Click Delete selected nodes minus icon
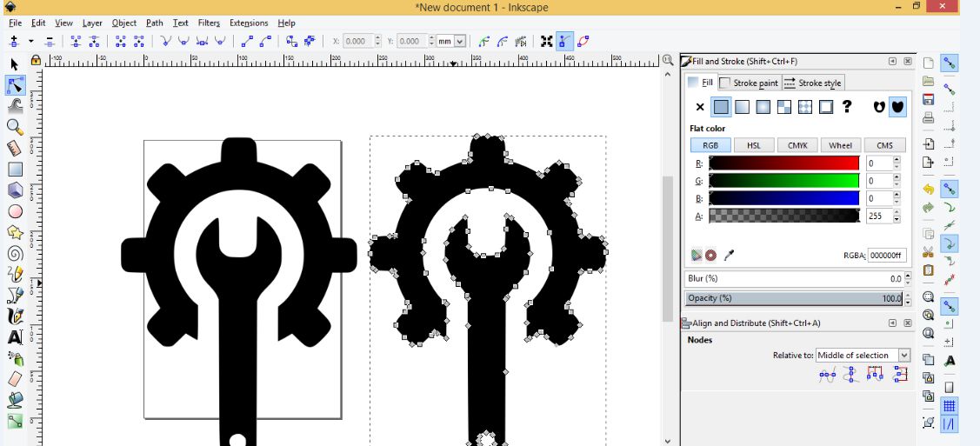 50,41
